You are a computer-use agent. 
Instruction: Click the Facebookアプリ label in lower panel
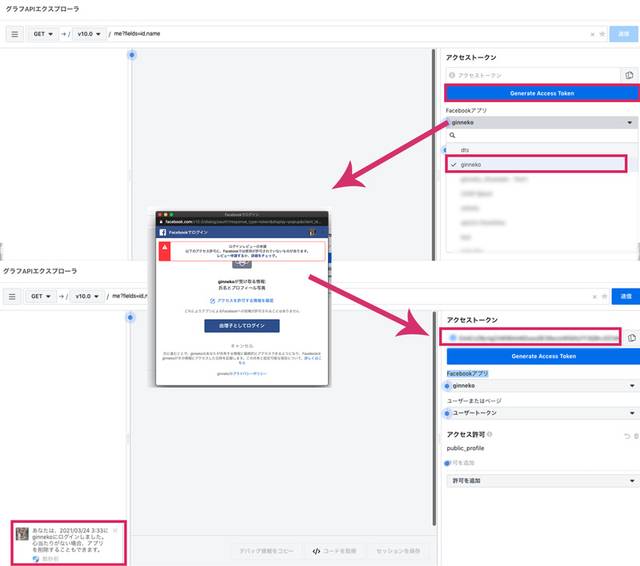pos(467,373)
